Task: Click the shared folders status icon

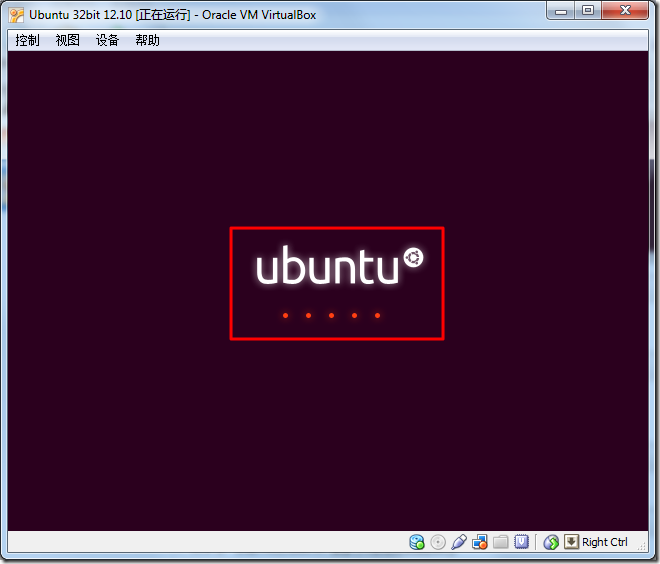Action: point(500,542)
